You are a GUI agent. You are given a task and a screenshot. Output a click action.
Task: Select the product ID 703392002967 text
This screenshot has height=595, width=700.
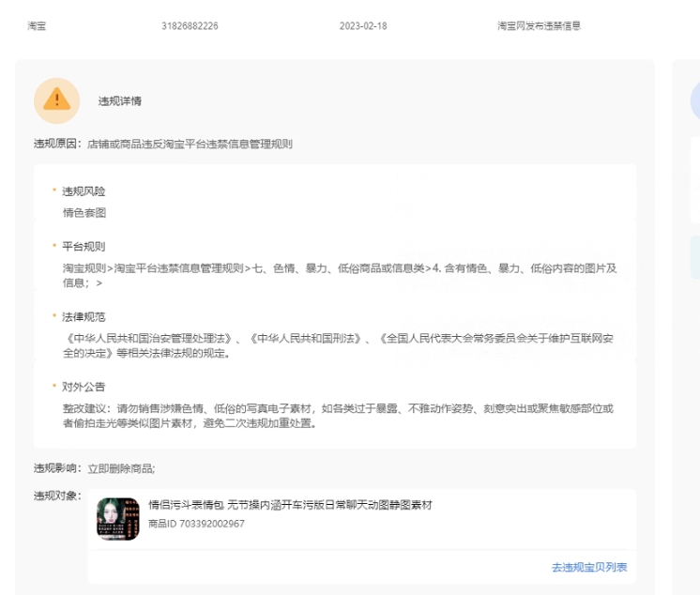click(x=196, y=524)
